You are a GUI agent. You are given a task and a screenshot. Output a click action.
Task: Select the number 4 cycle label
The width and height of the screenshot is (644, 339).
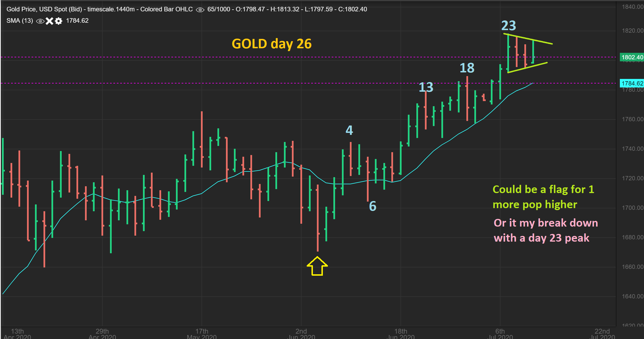[x=349, y=130]
